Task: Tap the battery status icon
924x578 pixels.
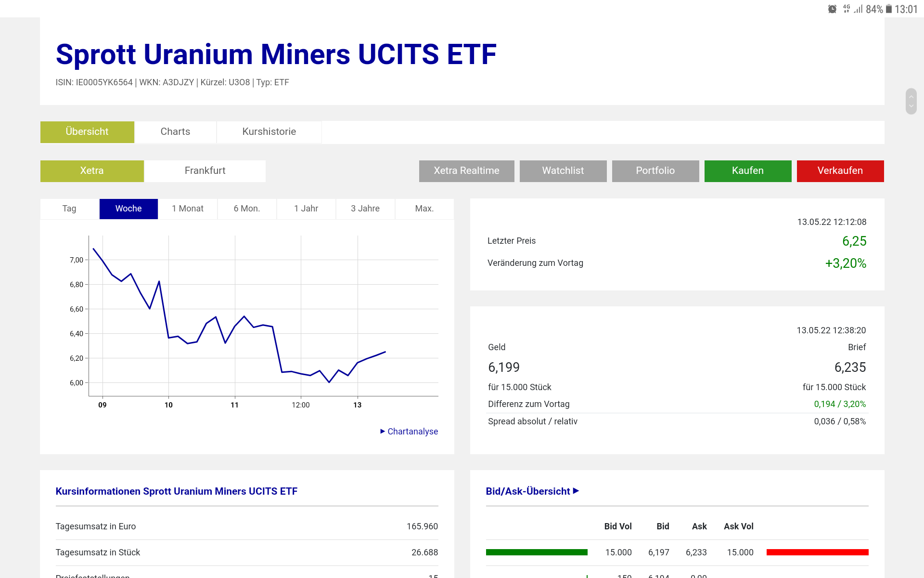Action: click(889, 9)
